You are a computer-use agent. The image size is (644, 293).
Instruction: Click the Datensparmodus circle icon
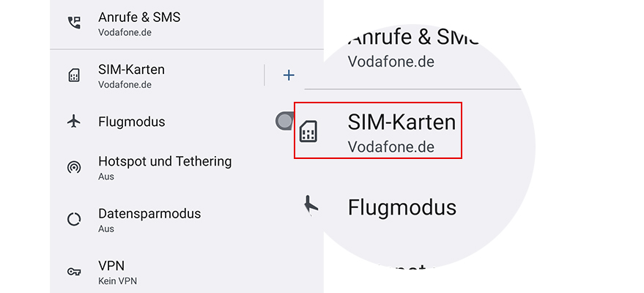click(73, 219)
